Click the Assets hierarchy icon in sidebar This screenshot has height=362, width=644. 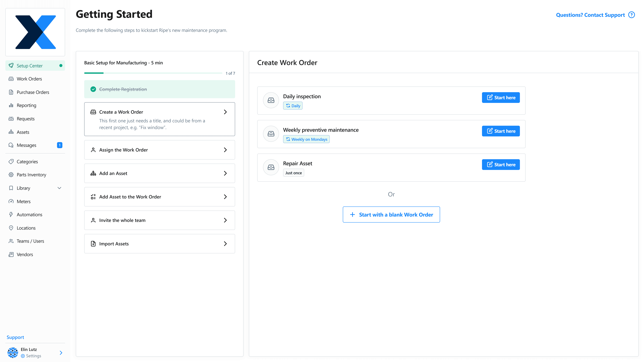11,132
